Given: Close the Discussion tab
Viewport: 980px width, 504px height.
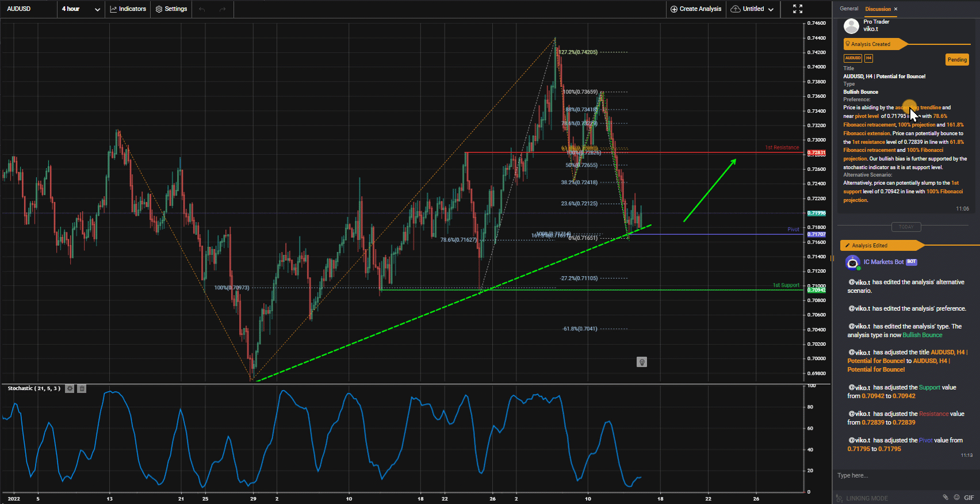Looking at the screenshot, I should coord(895,9).
